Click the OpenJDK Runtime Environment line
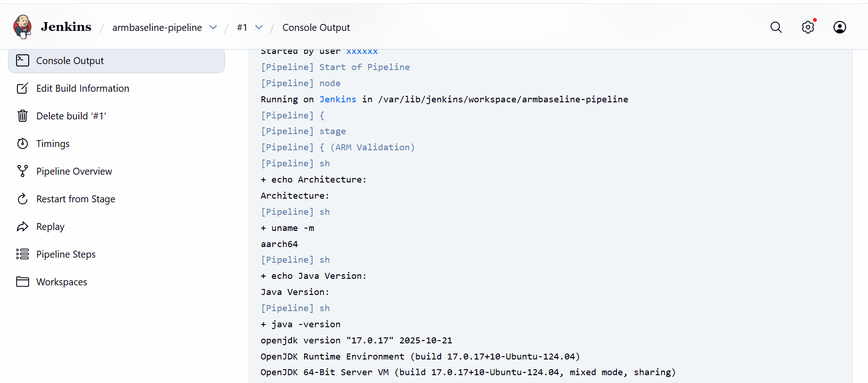Screen dimensions: 868x383 [420, 356]
